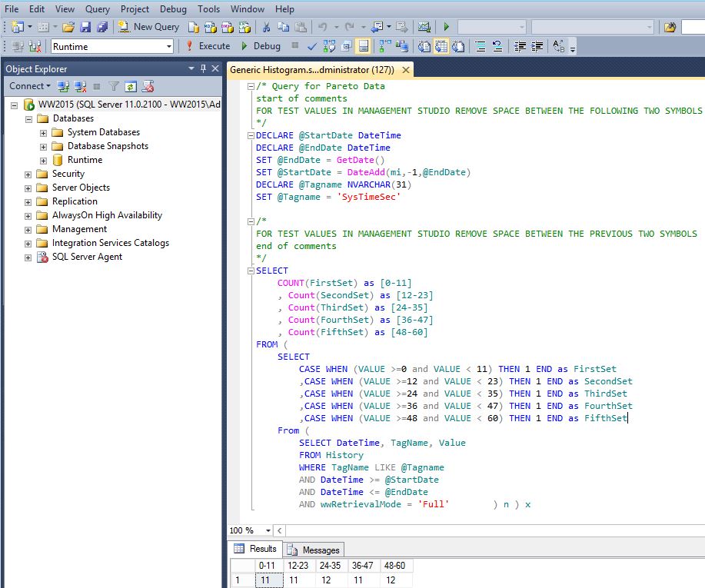This screenshot has height=588, width=705.
Task: Click the Parse query checkmark icon
Action: pos(312,46)
